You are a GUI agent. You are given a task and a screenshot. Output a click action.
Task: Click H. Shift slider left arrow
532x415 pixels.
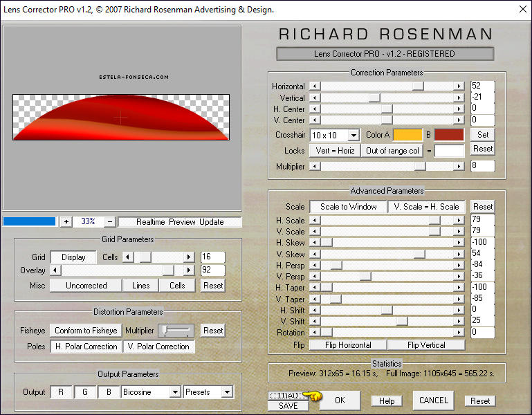coord(315,310)
